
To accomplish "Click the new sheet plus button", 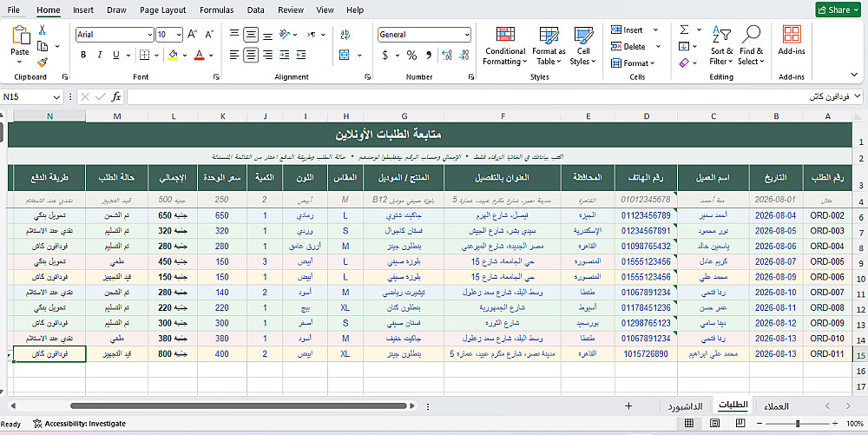I will click(x=628, y=406).
